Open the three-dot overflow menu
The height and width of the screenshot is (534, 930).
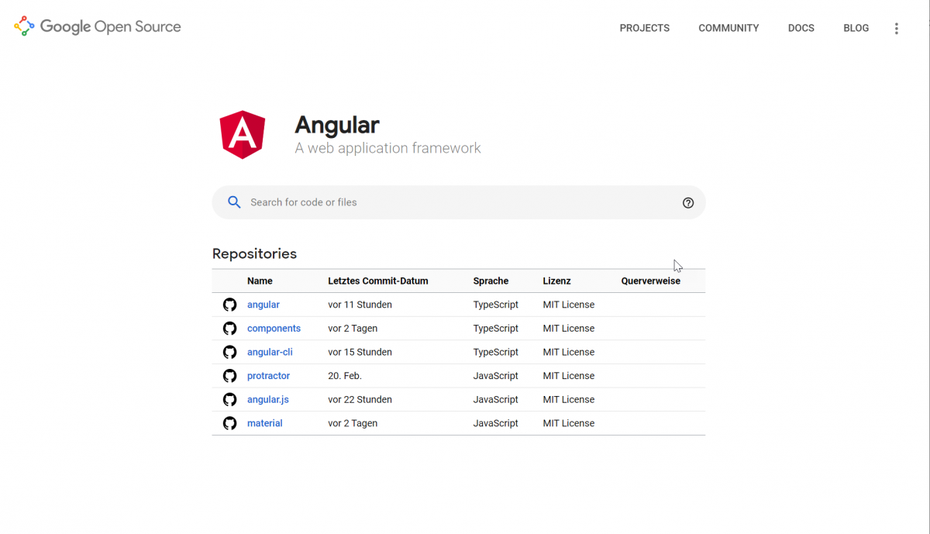click(x=896, y=28)
